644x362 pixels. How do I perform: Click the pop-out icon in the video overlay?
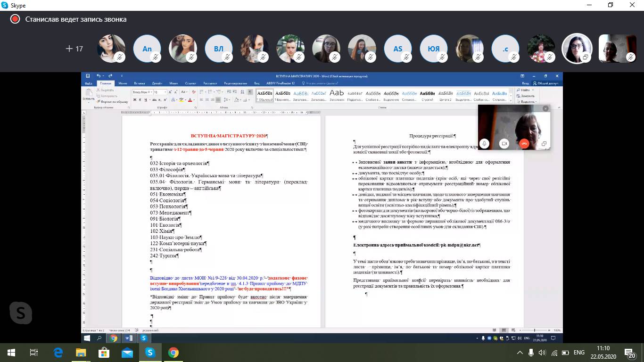544,144
